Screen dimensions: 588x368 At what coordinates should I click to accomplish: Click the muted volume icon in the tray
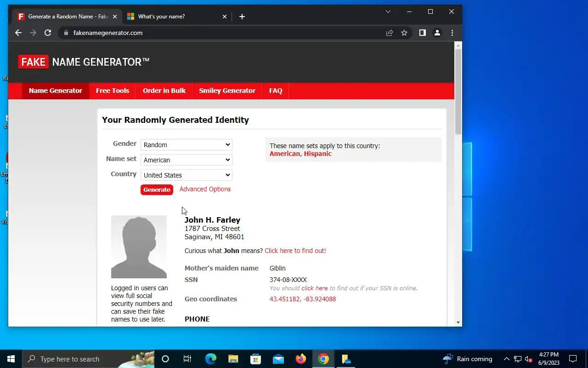(528, 359)
